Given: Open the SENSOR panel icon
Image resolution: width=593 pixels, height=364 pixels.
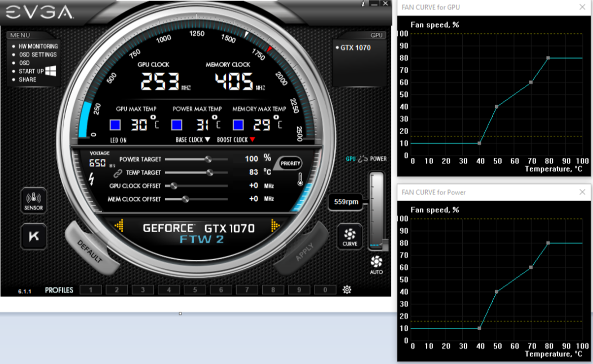Looking at the screenshot, I should point(34,200).
